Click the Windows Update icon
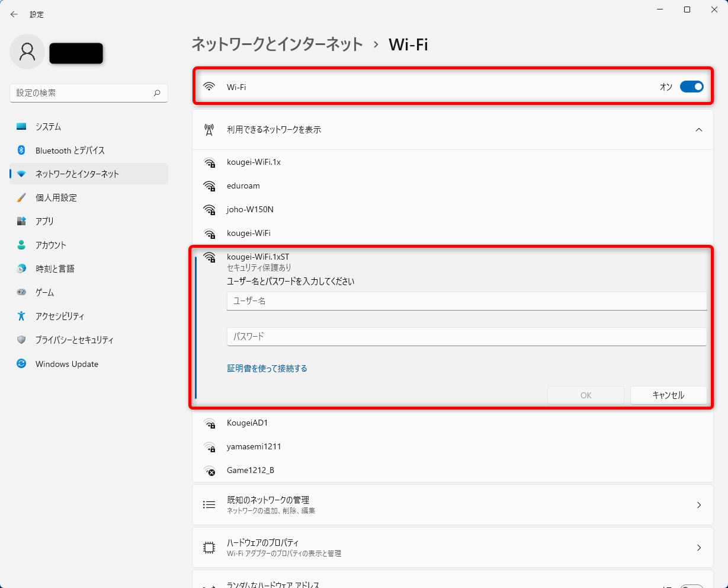 (x=21, y=364)
